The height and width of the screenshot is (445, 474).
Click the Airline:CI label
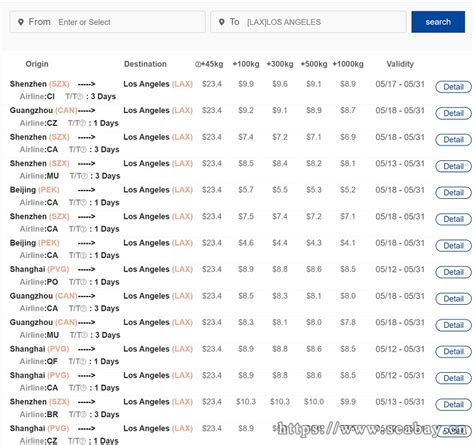(37, 97)
